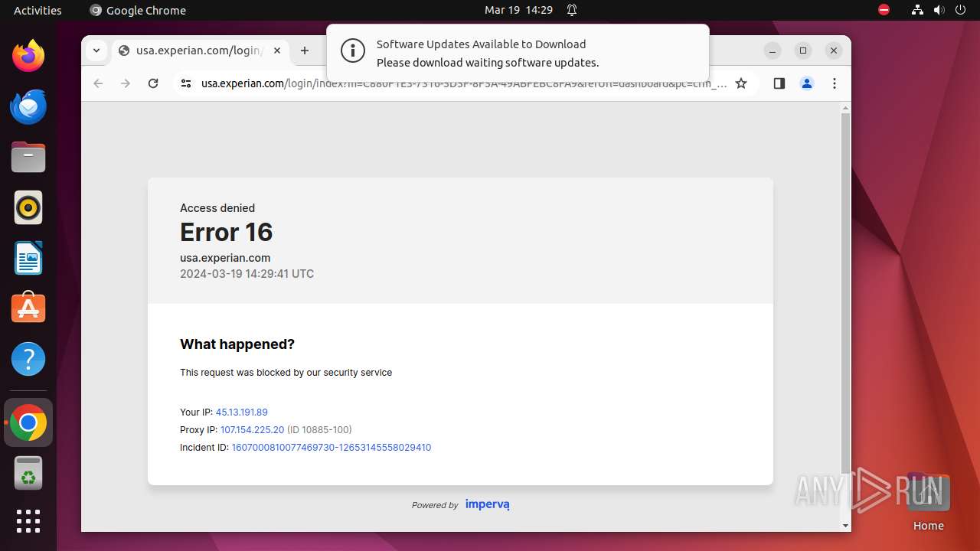
Task: Toggle Chrome side panel
Action: point(779,83)
